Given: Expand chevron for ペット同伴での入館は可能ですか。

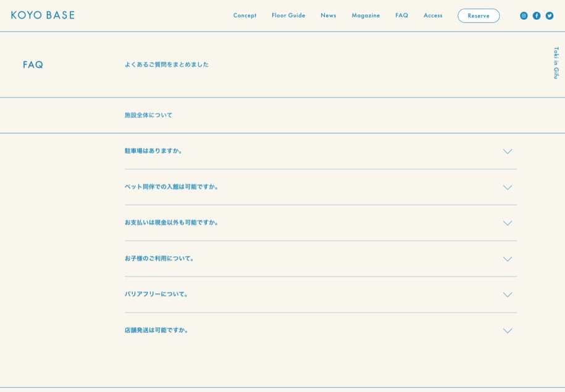Looking at the screenshot, I should coord(508,187).
